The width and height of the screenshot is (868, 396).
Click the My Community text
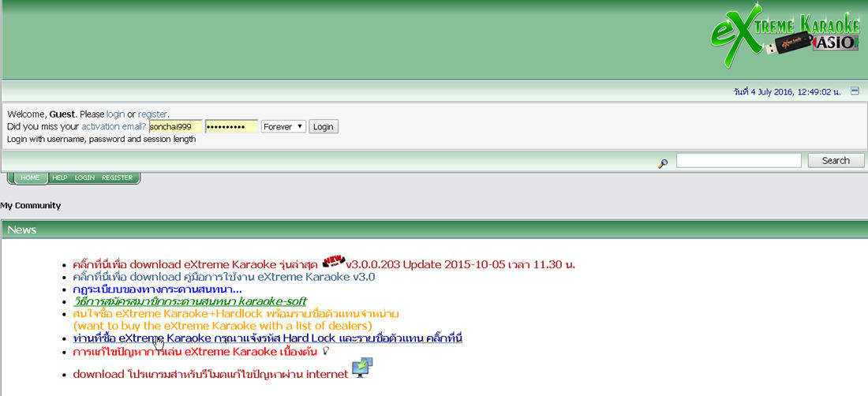pos(31,206)
